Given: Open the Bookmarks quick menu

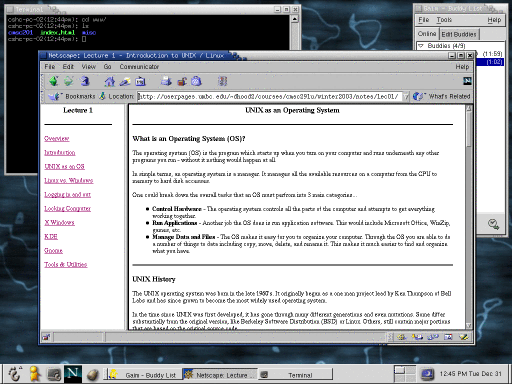Looking at the screenshot, I should coord(72,96).
